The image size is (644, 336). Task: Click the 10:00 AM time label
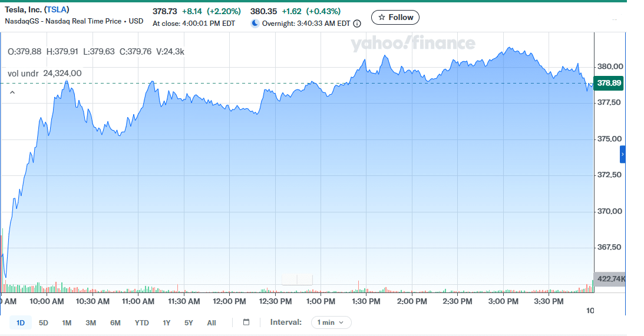click(47, 301)
